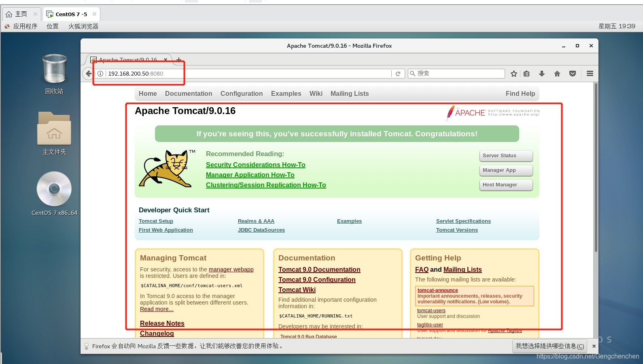This screenshot has width=643, height=364.
Task: Open the Changelog link
Action: coord(157,334)
